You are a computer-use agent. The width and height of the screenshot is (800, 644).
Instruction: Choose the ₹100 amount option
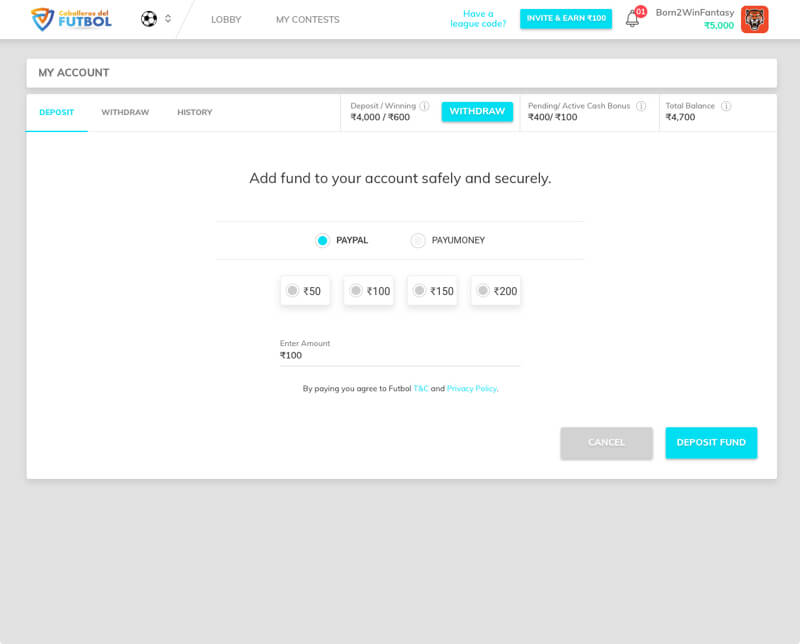pos(369,291)
